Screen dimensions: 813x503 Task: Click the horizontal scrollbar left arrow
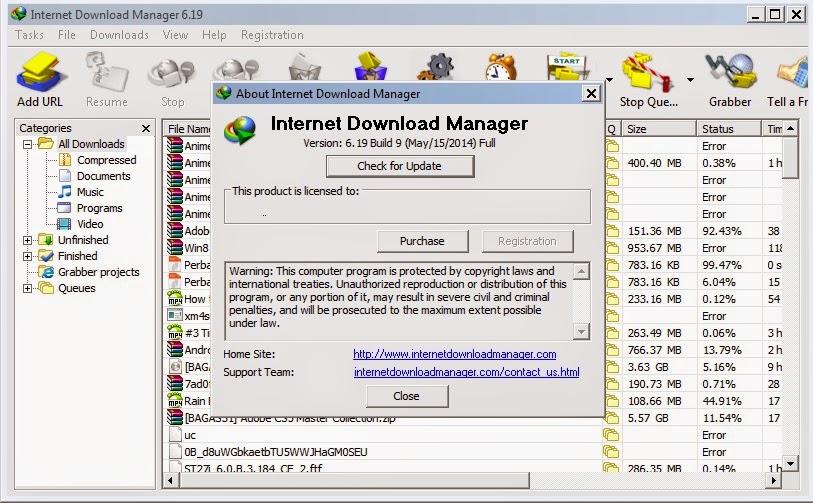click(x=171, y=481)
